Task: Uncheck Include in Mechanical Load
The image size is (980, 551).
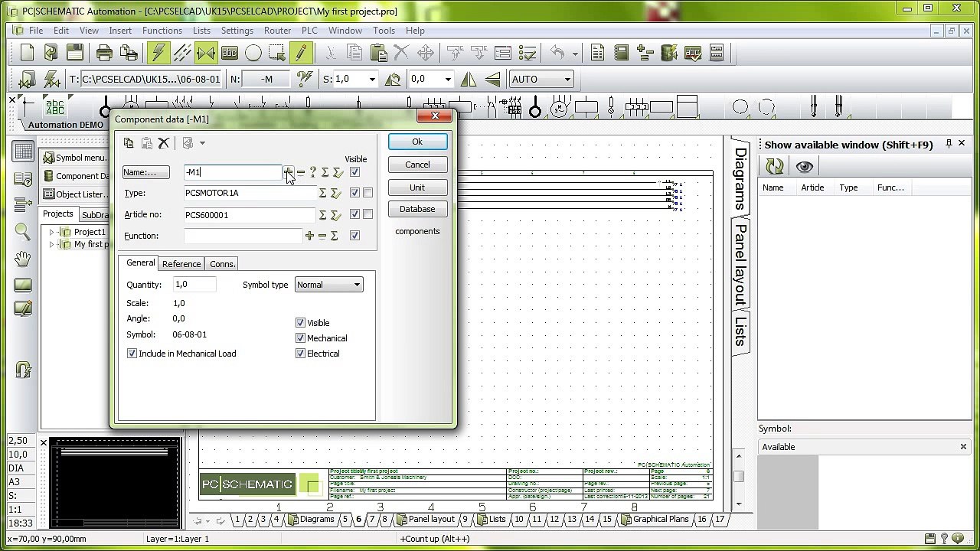Action: 132,354
